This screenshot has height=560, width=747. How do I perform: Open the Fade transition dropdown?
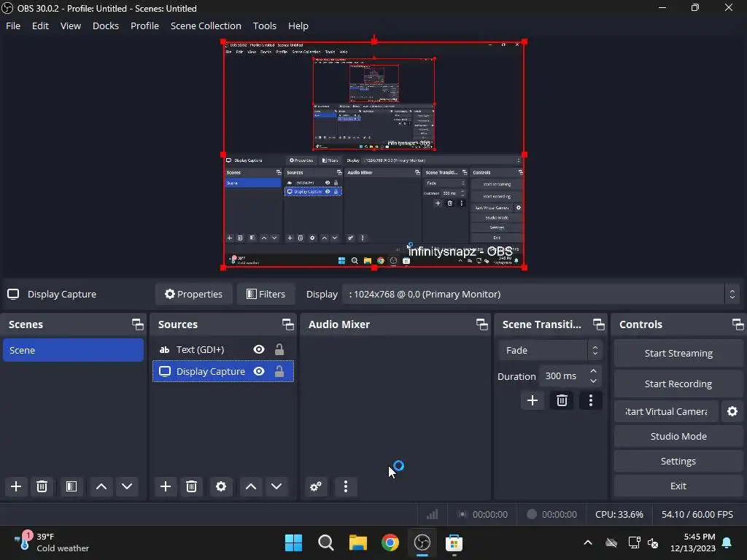550,351
